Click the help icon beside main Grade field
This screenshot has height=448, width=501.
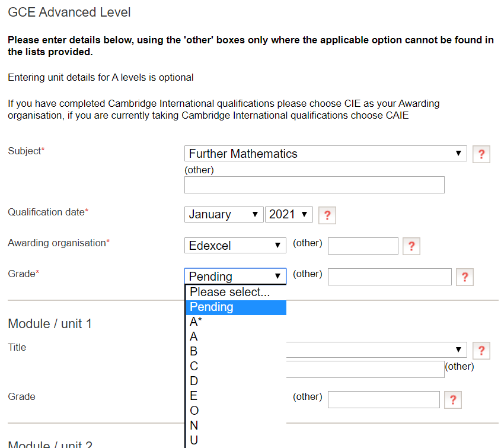464,277
